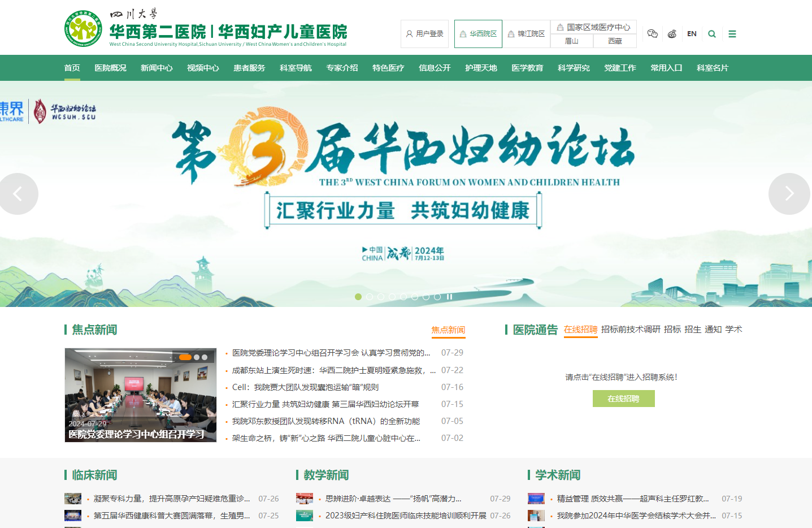The image size is (812, 528).
Task: Open news 医院党委理论学习中心组召开学习会
Action: pos(331,353)
